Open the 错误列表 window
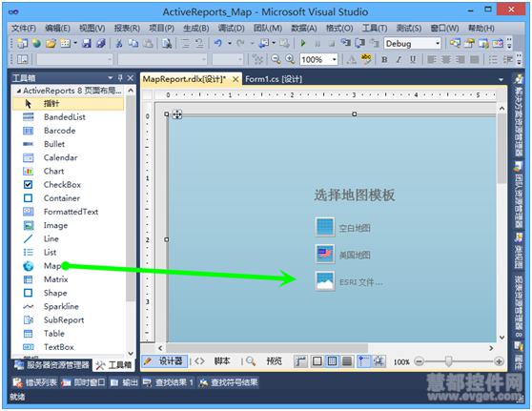The height and width of the screenshot is (411, 532). click(x=34, y=382)
